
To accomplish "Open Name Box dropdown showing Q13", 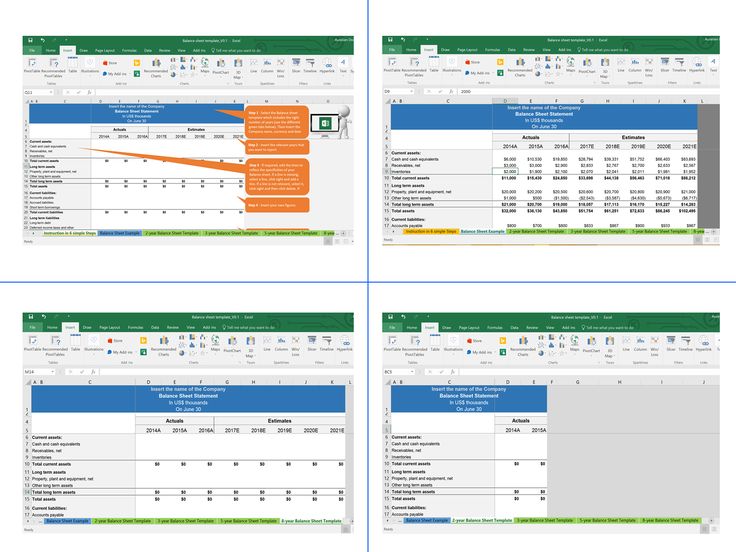I will pos(51,92).
